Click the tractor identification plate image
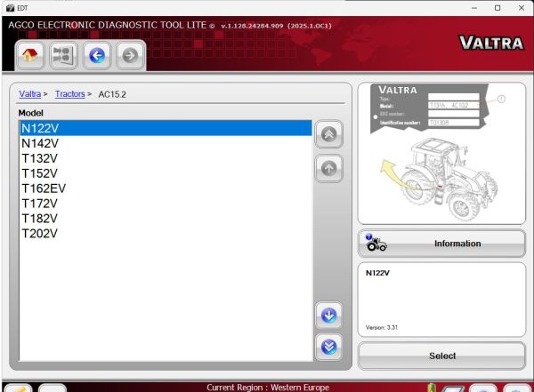 430,108
